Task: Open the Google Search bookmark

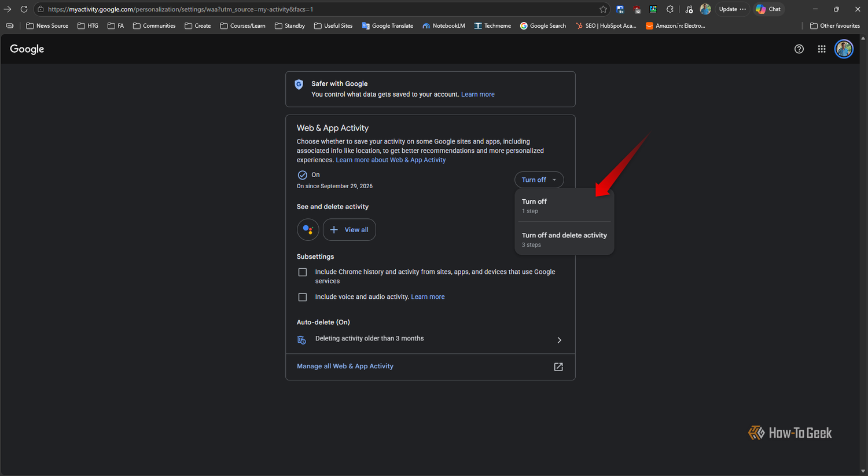Action: pos(543,26)
